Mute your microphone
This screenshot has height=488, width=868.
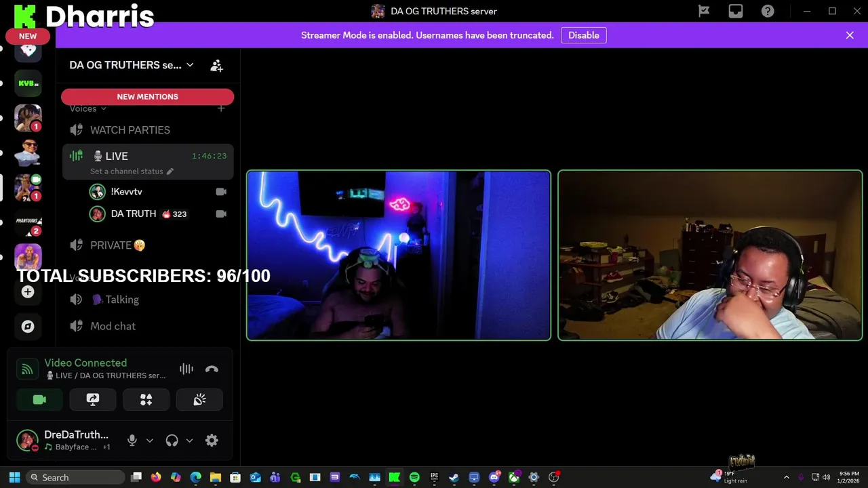(x=132, y=441)
